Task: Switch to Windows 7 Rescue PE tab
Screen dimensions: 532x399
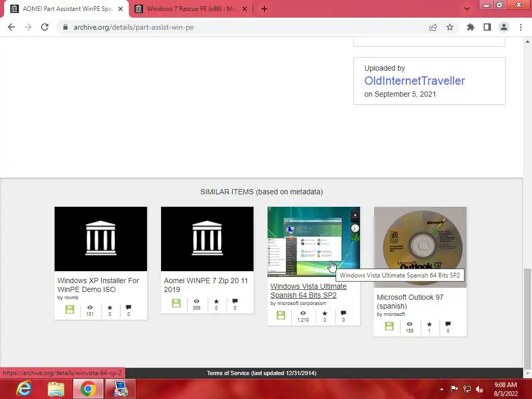Action: (191, 9)
